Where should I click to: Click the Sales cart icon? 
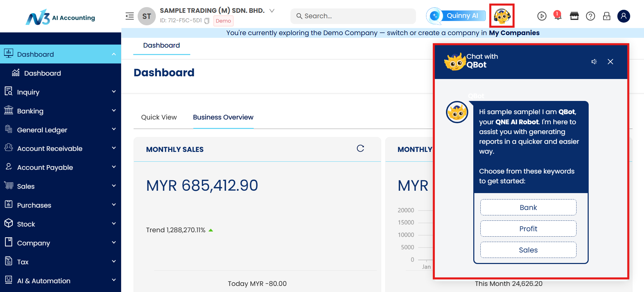click(8, 185)
